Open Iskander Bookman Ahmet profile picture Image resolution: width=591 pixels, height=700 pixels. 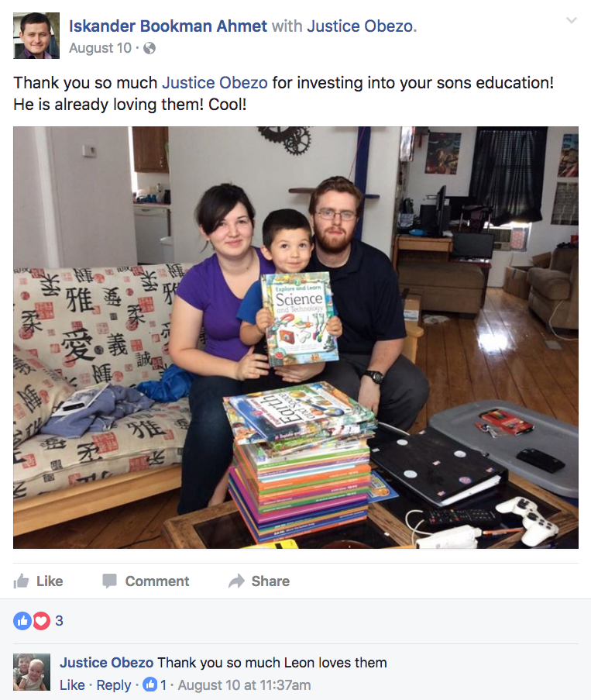(36, 35)
